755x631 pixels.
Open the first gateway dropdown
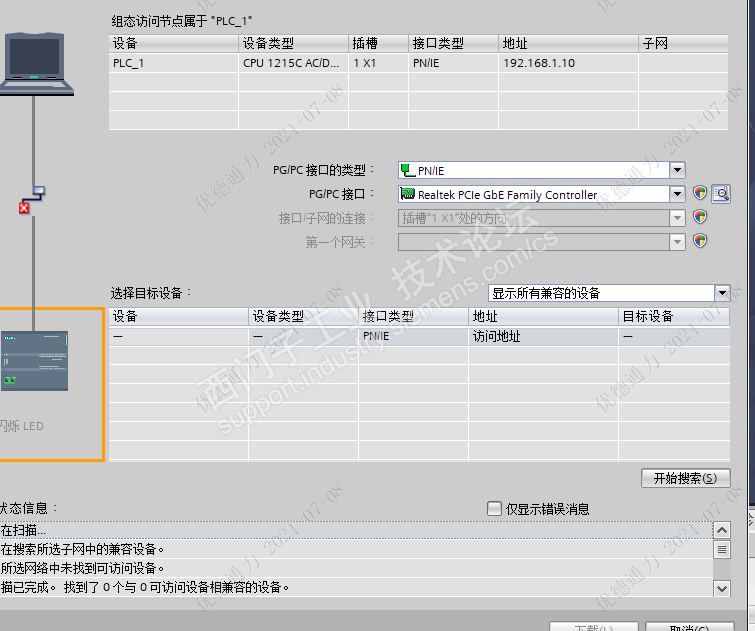coord(677,241)
